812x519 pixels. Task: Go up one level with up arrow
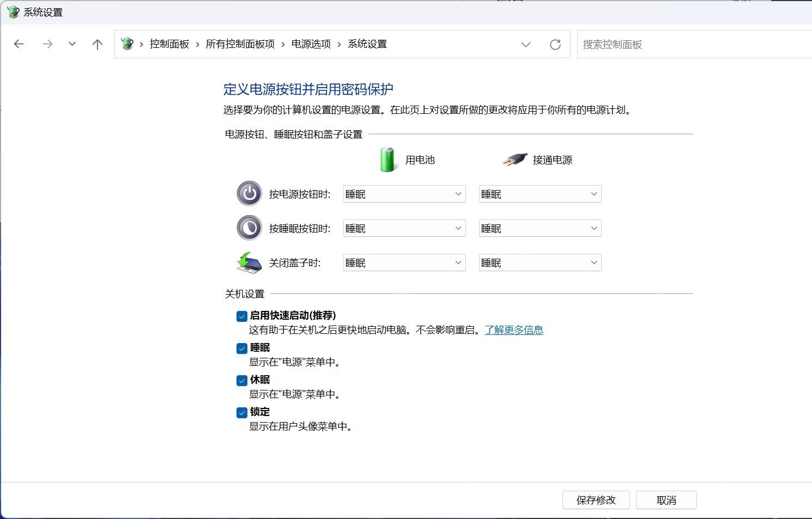(98, 44)
